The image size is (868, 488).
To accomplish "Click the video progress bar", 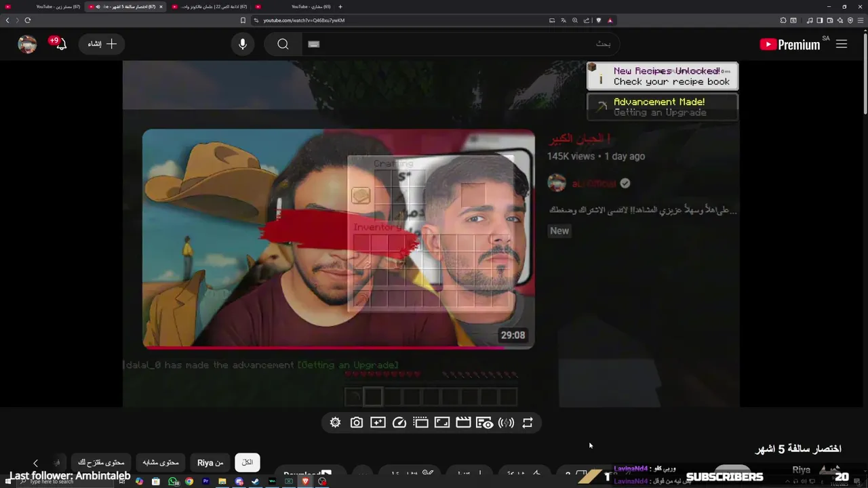I will 338,348.
